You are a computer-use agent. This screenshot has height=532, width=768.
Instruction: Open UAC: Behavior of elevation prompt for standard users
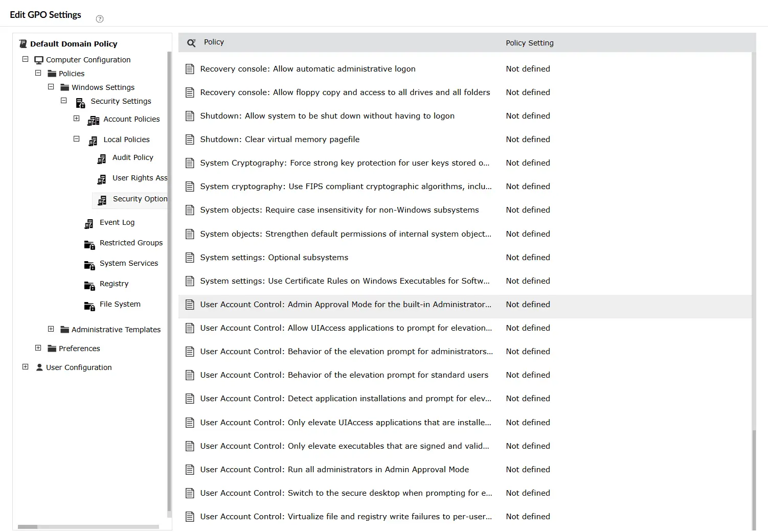click(344, 375)
